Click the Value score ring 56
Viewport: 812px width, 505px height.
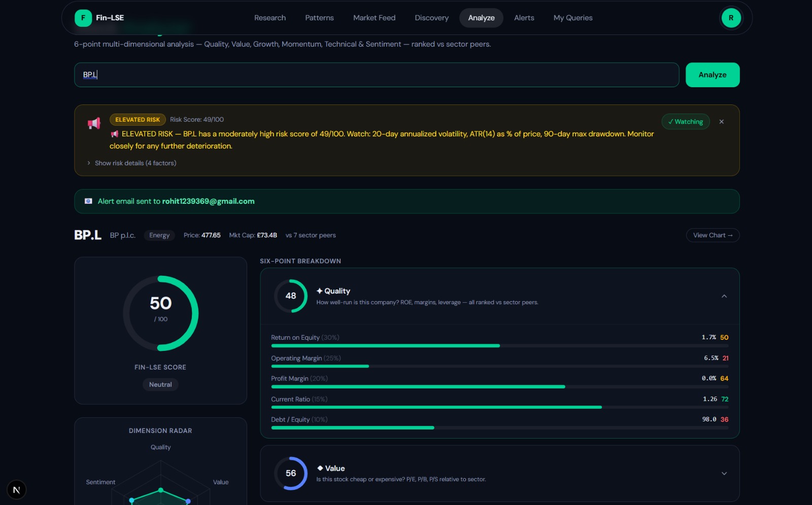click(291, 473)
